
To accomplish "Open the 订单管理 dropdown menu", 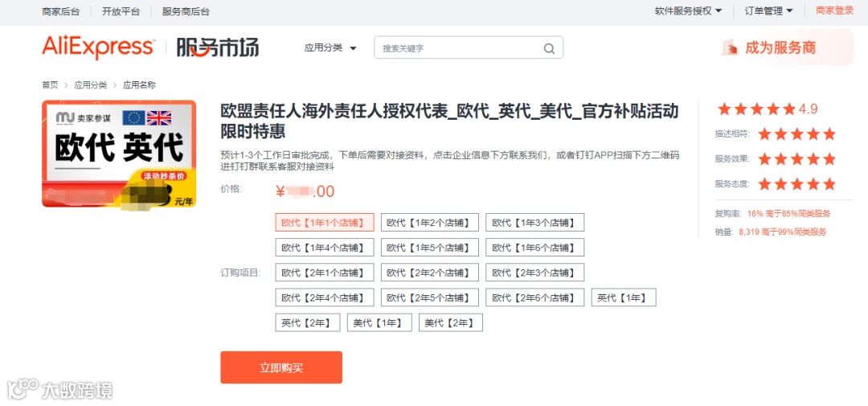I will tap(768, 10).
